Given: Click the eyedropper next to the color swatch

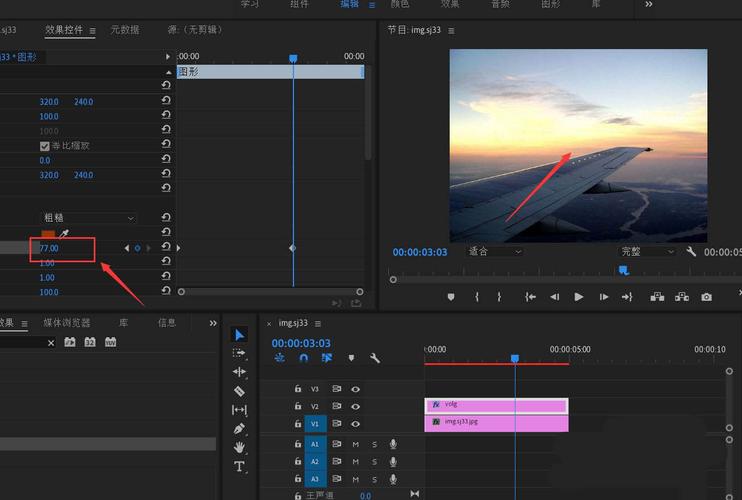Looking at the screenshot, I should click(x=65, y=233).
